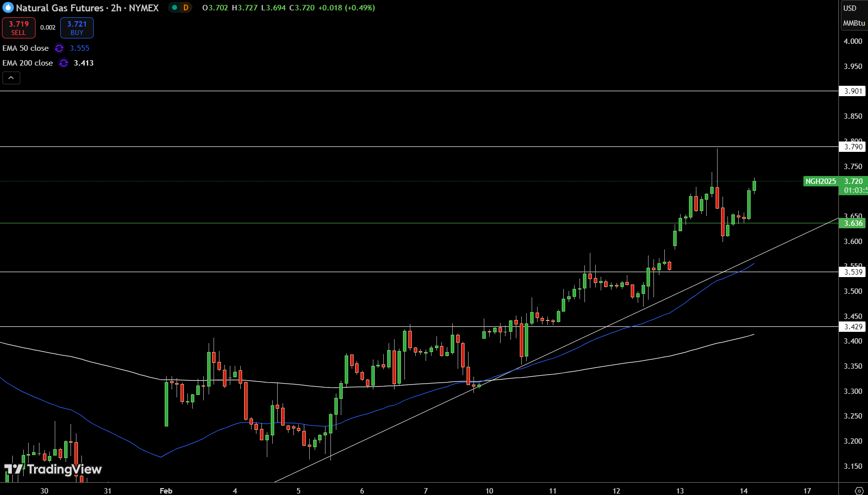Collapse the indicator legend with chevron
The width and height of the screenshot is (868, 495).
click(x=11, y=78)
